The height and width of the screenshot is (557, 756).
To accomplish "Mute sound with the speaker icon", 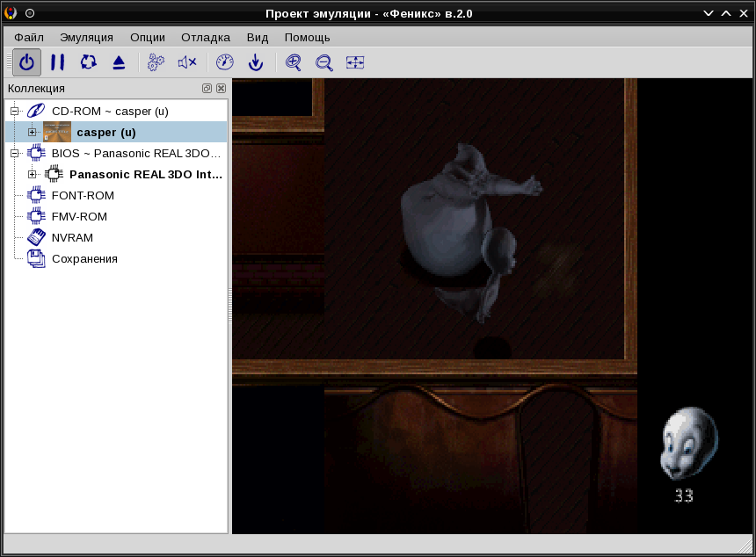I will (x=186, y=62).
